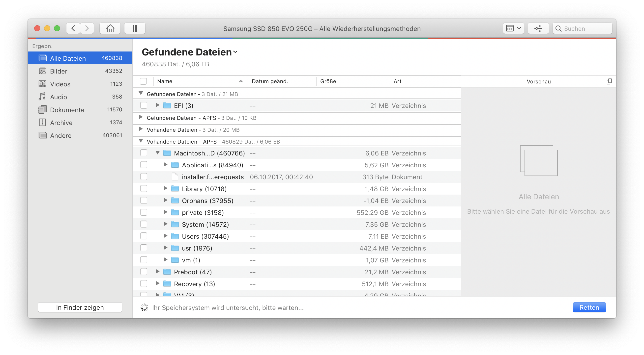Select Dokumente category in sidebar
The height and width of the screenshot is (355, 644).
(x=80, y=110)
